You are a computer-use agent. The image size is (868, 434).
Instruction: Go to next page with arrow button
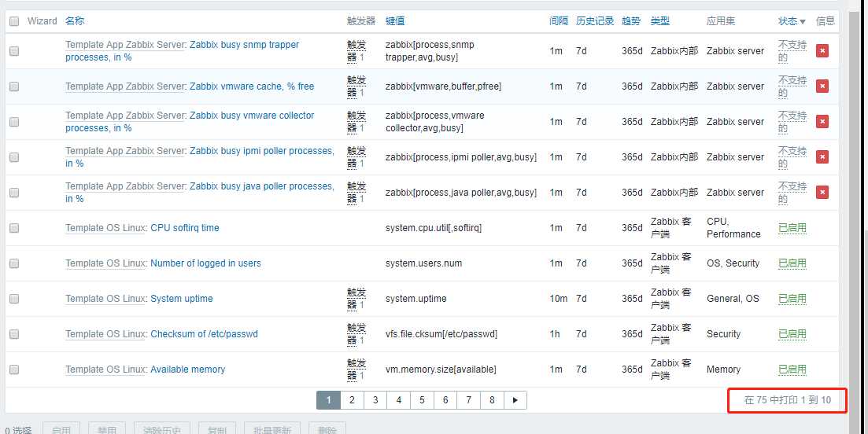(x=515, y=400)
